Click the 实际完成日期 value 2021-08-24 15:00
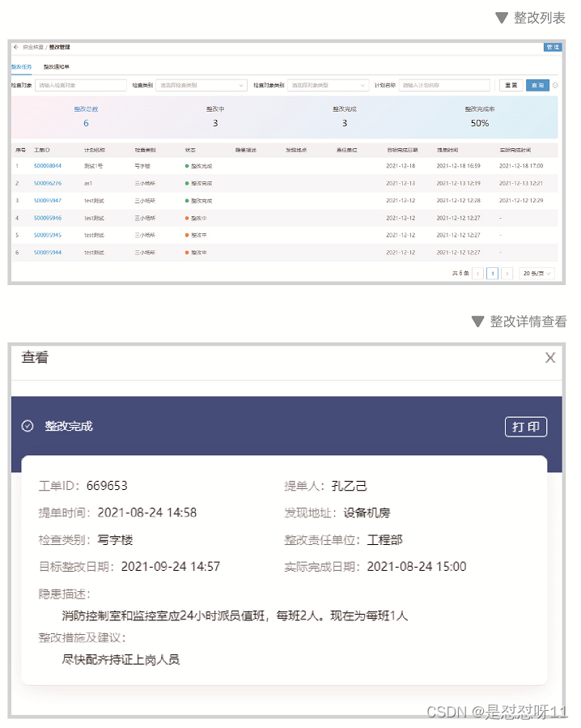 tap(417, 566)
